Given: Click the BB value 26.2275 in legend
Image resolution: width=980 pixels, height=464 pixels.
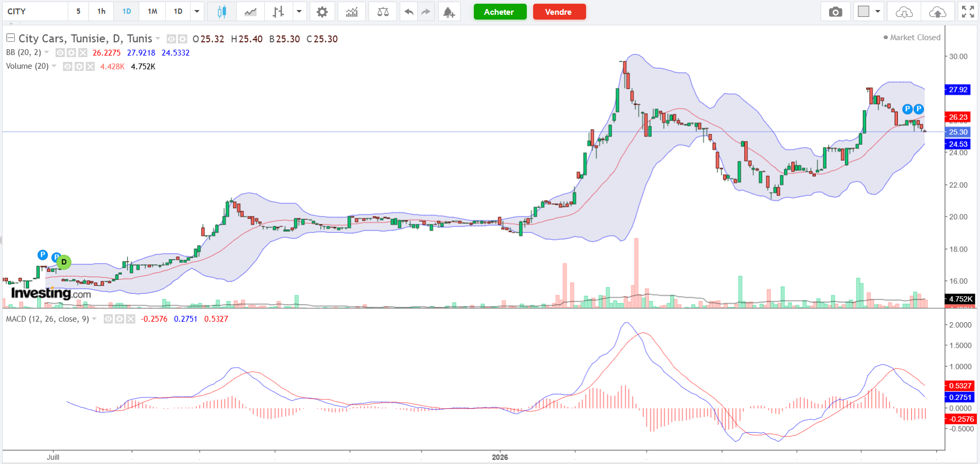Looking at the screenshot, I should pyautogui.click(x=106, y=53).
